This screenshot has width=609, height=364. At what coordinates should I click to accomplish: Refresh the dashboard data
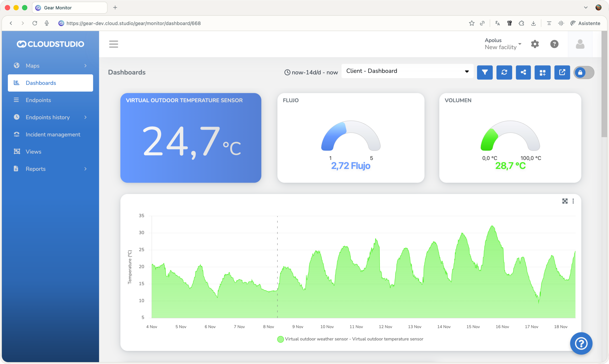point(504,72)
